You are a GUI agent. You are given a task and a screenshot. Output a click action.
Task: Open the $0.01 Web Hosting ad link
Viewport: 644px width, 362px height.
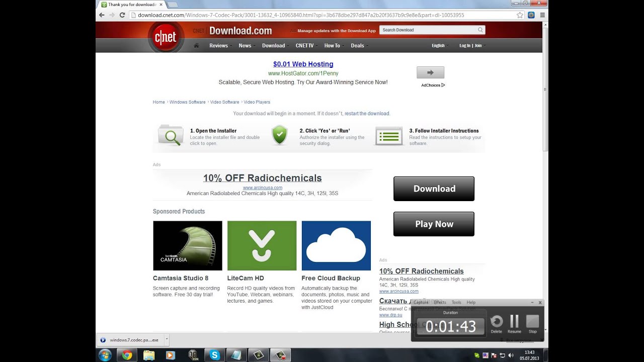pos(303,64)
